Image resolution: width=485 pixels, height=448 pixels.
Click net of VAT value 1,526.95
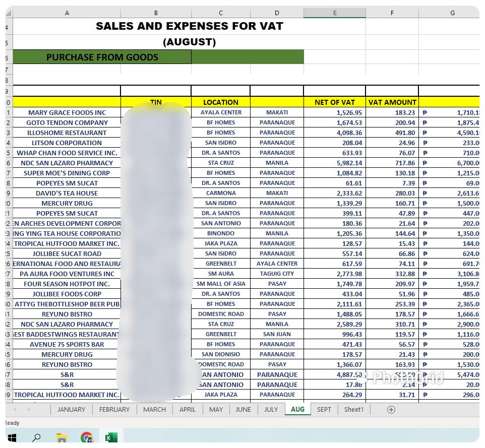[x=335, y=112]
